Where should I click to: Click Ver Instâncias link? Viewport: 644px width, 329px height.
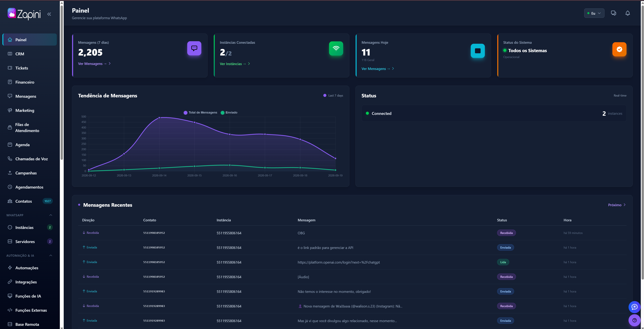pyautogui.click(x=235, y=64)
